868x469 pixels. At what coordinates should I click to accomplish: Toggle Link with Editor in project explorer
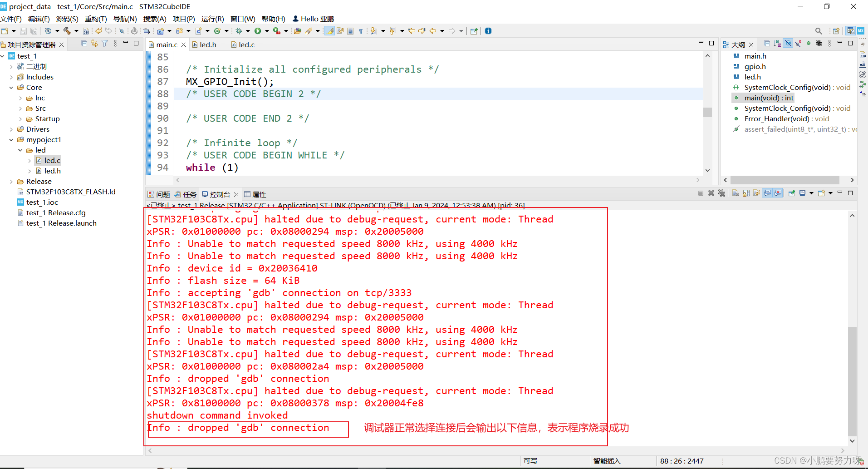(x=94, y=43)
